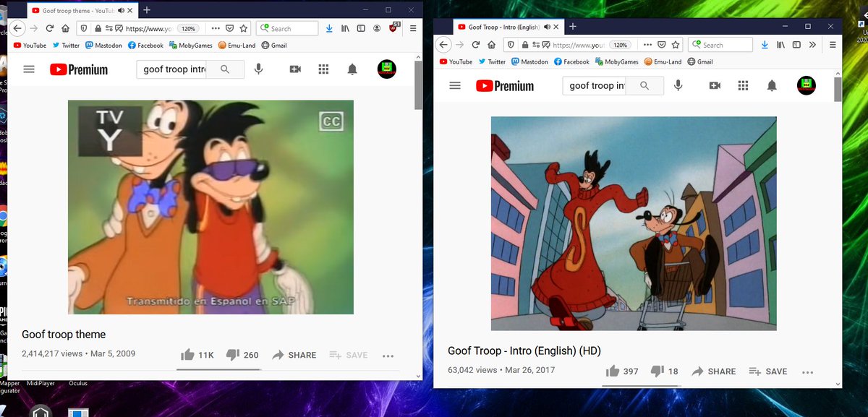Go back in the Goof Troop Intro window
This screenshot has height=417, width=868.
pyautogui.click(x=443, y=45)
